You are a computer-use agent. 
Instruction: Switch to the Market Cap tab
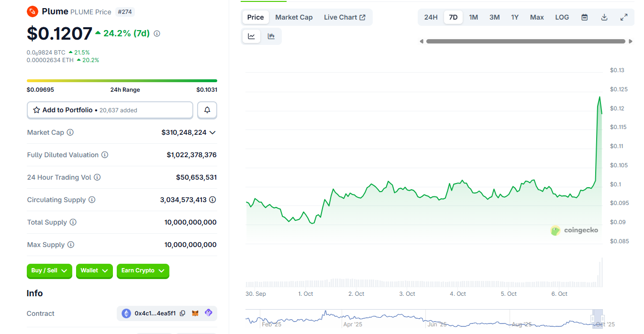click(294, 17)
